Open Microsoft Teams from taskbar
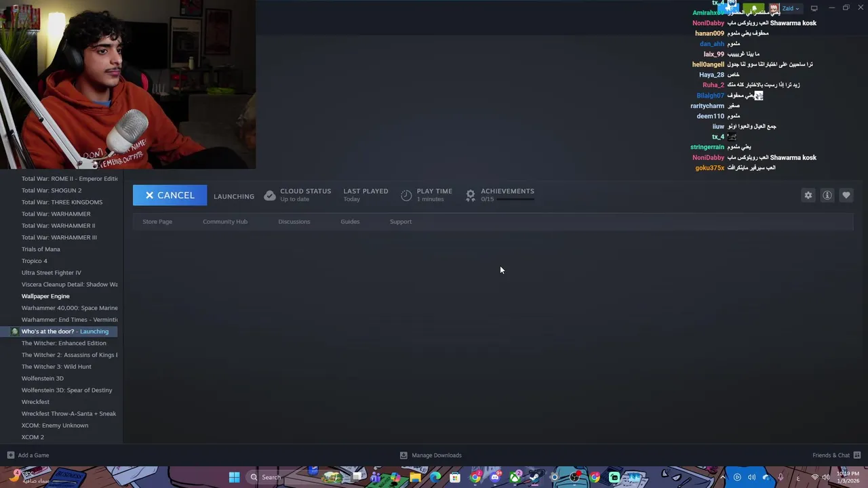The image size is (868, 488). 375,477
